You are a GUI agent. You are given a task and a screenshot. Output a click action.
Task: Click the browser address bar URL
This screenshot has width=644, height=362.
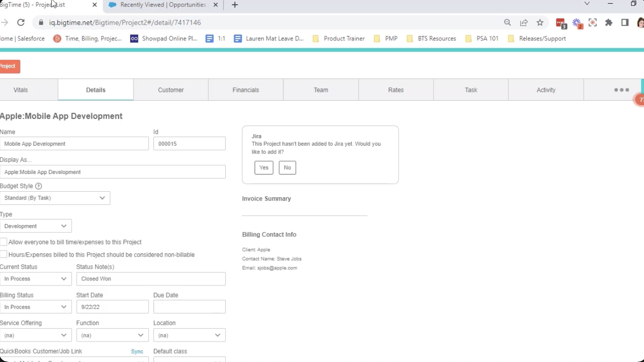click(125, 22)
